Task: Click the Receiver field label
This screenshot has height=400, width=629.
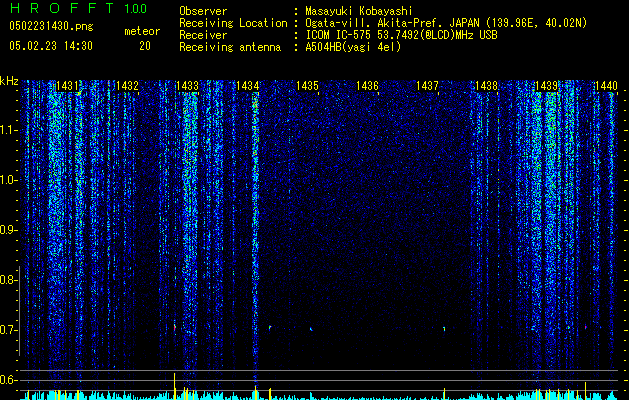Action: 203,35
